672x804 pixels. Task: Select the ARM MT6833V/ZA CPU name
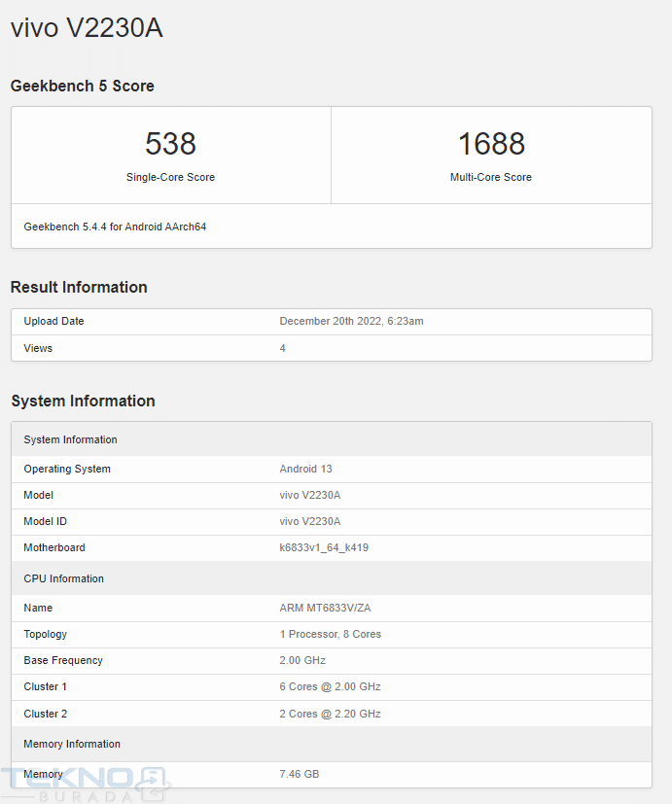click(325, 608)
